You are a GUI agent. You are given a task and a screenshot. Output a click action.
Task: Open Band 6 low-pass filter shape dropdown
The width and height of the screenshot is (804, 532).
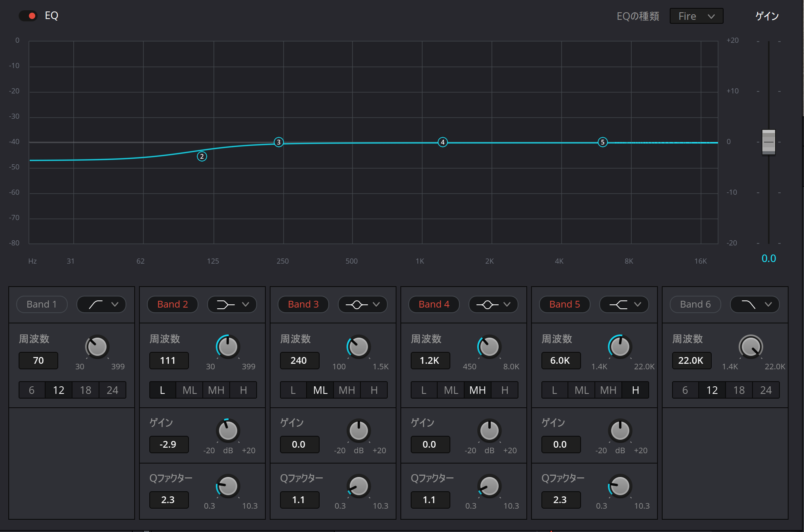tap(755, 304)
